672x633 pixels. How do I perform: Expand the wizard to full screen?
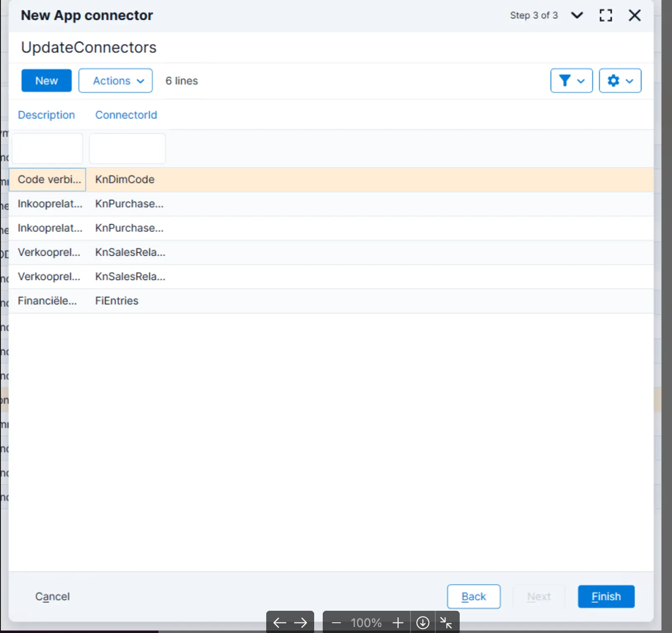pos(606,15)
